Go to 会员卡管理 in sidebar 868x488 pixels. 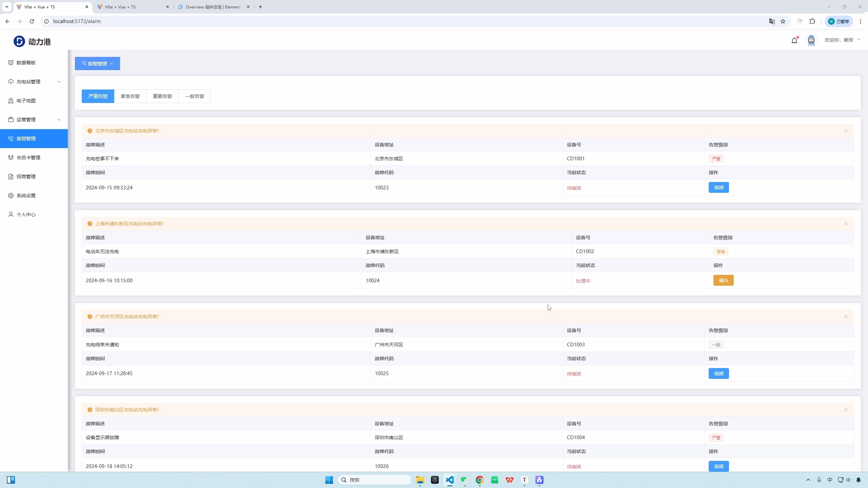(28, 158)
